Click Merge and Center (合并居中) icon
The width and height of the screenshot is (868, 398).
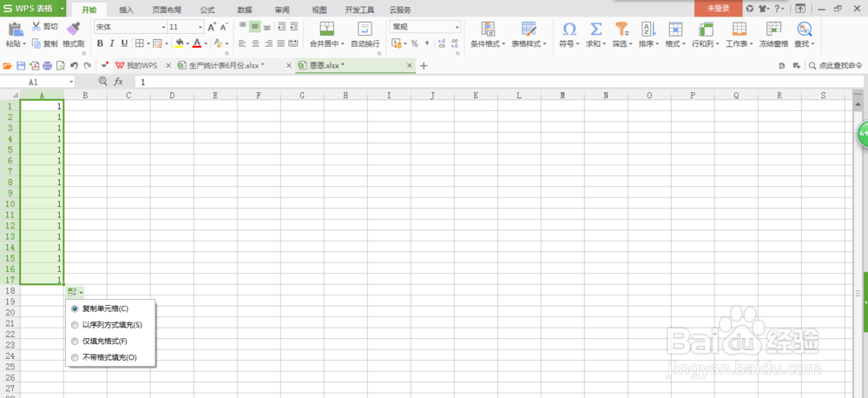click(x=327, y=29)
